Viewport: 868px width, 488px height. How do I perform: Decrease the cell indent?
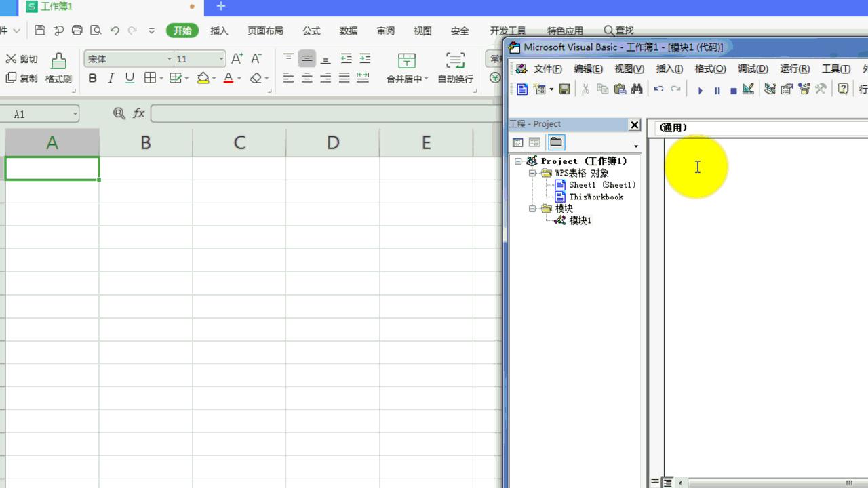(346, 58)
